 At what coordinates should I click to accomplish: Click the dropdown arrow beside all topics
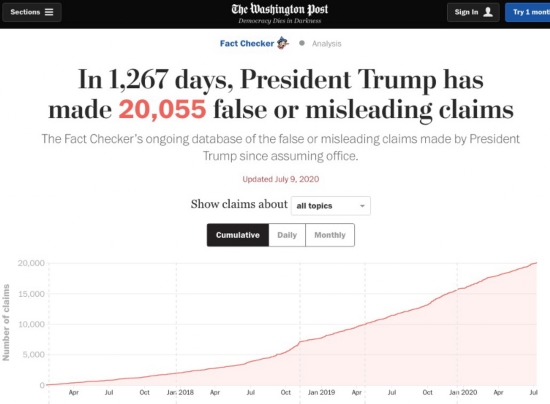[362, 206]
